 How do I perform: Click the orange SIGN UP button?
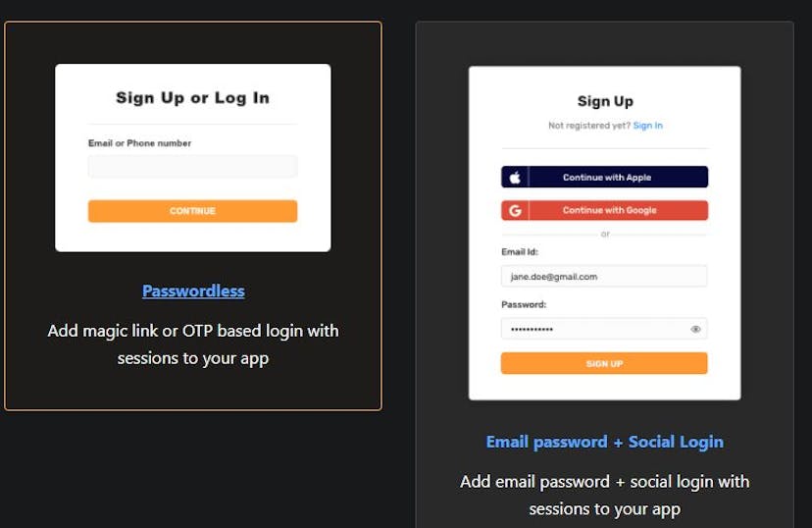click(x=604, y=363)
